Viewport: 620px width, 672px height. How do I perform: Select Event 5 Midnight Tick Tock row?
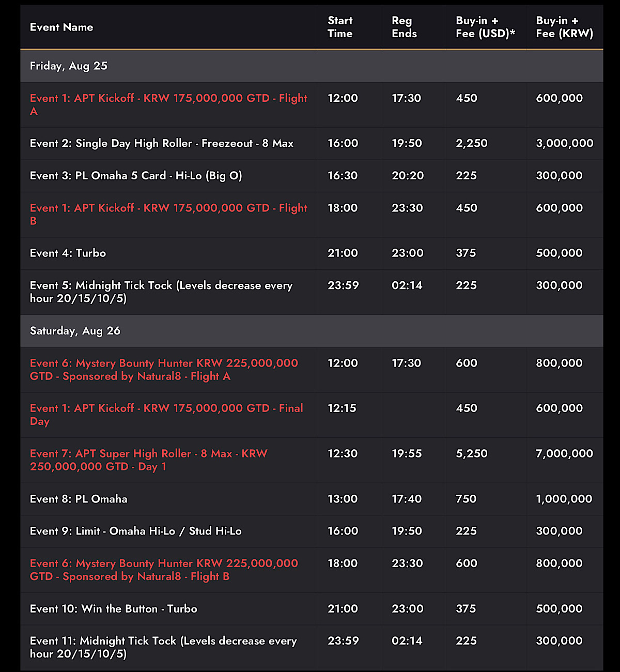[x=312, y=292]
